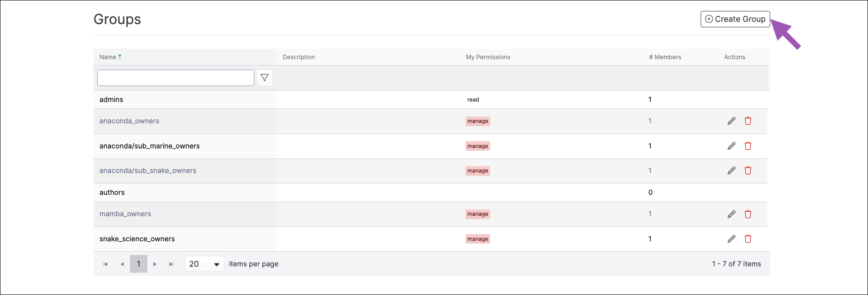Delete the anaconda_owners group via trash icon
The image size is (868, 295).
coord(748,121)
